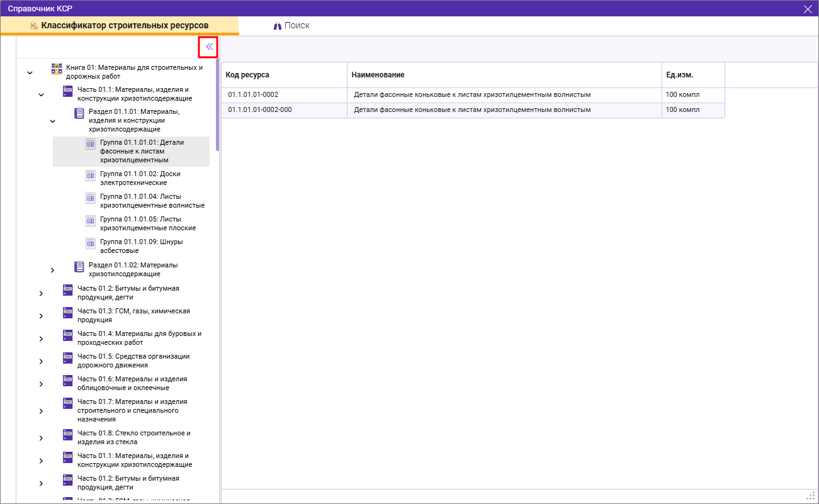The image size is (819, 504).
Task: Expand Часть 01.5 Средства организации дорожного движения
Action: point(41,361)
